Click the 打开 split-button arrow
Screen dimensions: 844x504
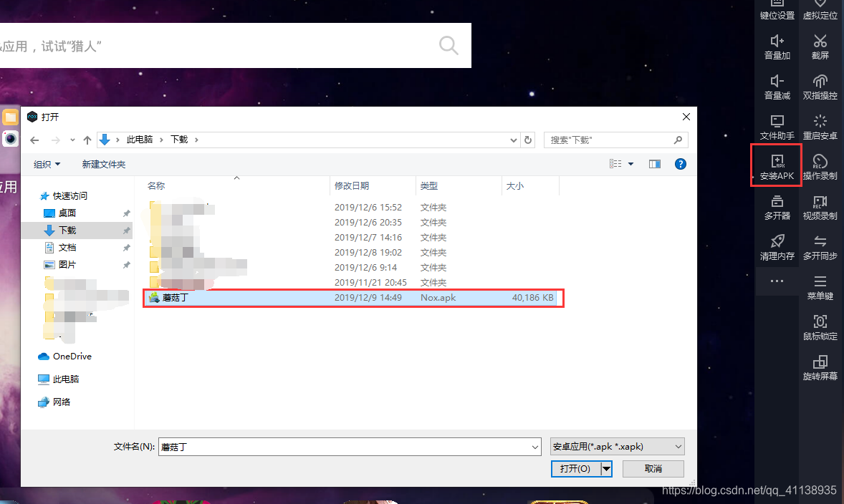(x=607, y=469)
